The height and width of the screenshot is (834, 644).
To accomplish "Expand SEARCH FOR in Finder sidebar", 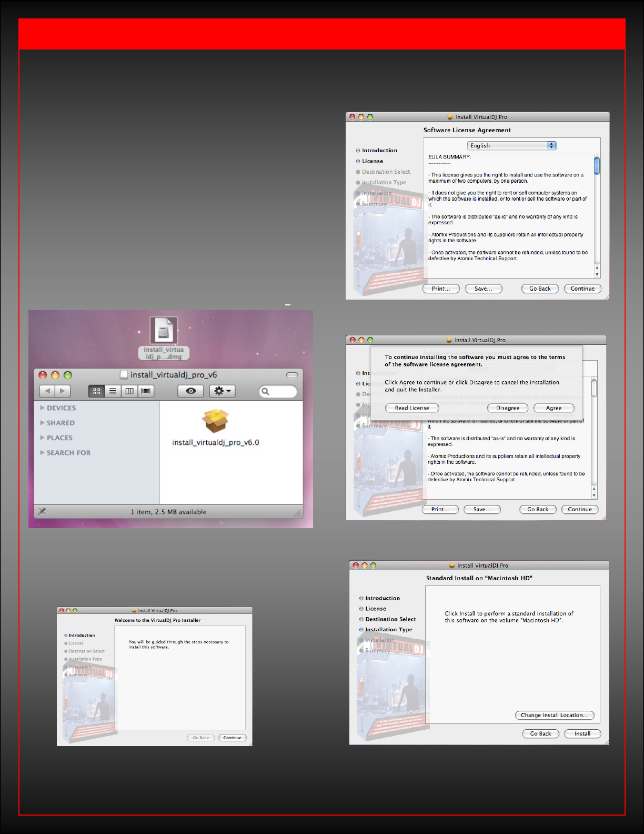I will [43, 453].
